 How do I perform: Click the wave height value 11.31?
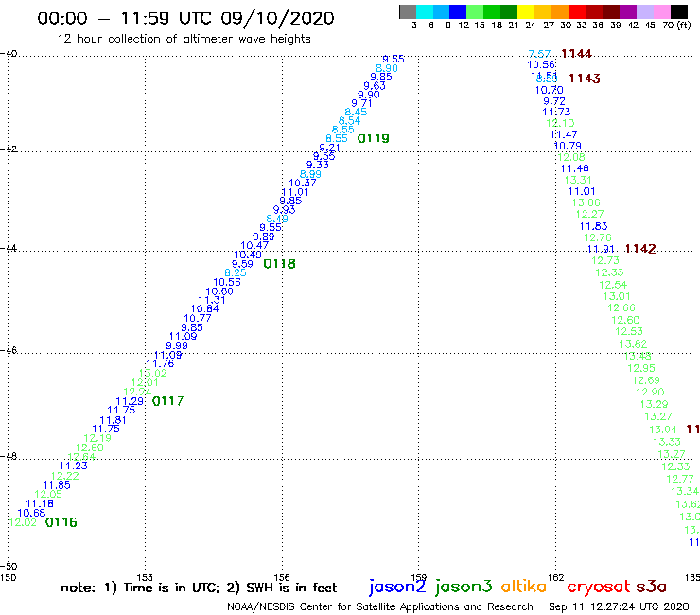click(x=212, y=300)
